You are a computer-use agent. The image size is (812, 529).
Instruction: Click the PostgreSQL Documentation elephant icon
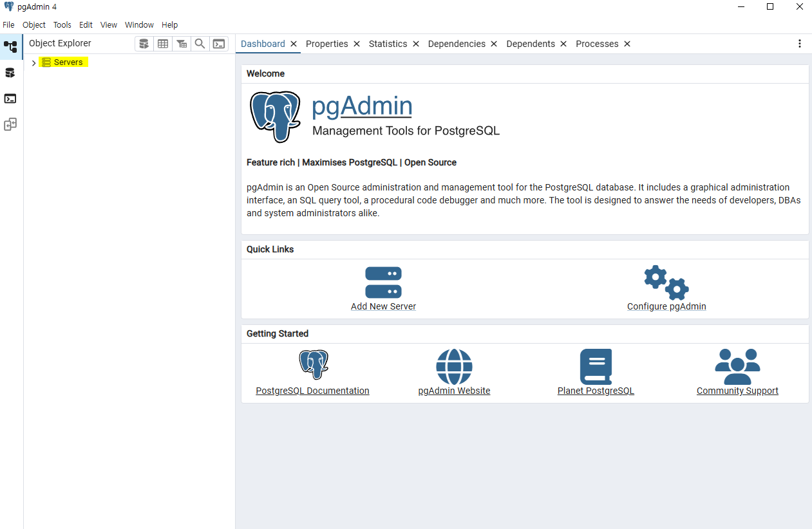point(313,365)
